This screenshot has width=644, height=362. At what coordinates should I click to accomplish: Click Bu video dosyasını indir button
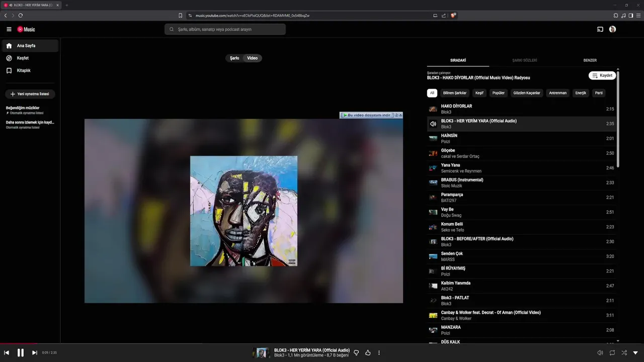pos(367,115)
